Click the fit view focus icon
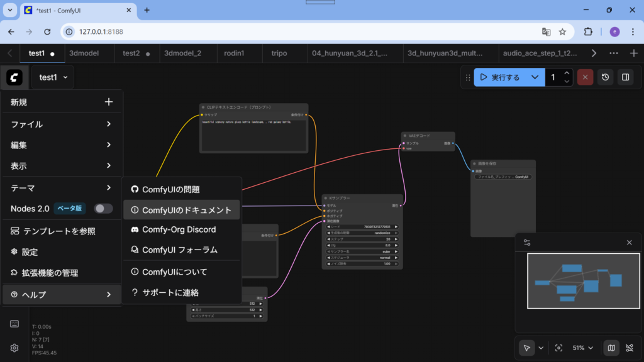Screen dimensions: 644x362 click(x=558, y=348)
